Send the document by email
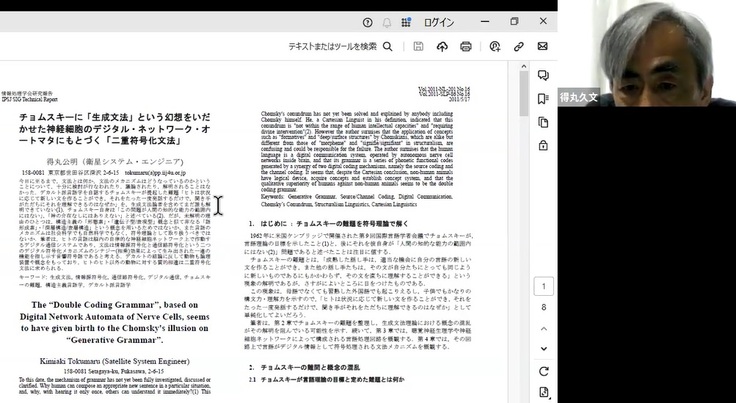 click(x=543, y=46)
